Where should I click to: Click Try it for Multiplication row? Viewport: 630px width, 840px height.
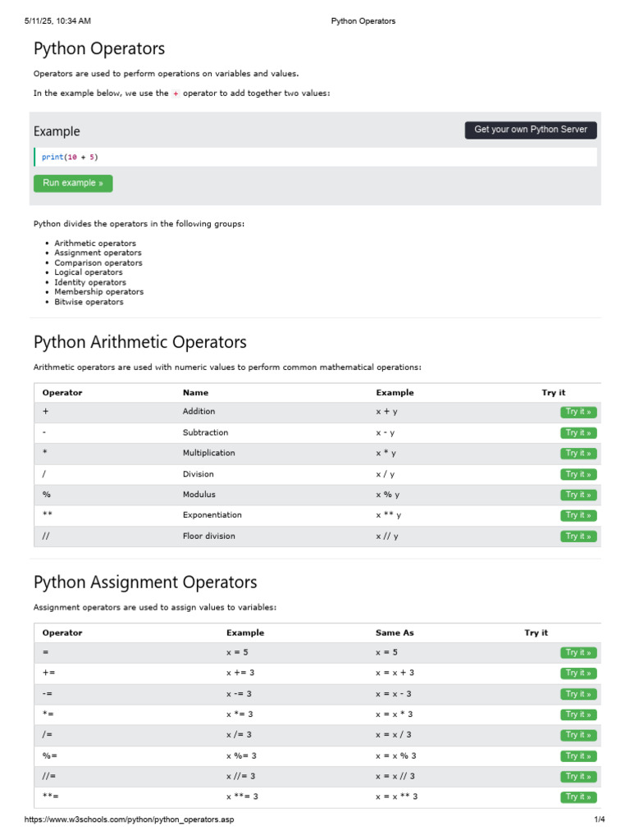[578, 454]
